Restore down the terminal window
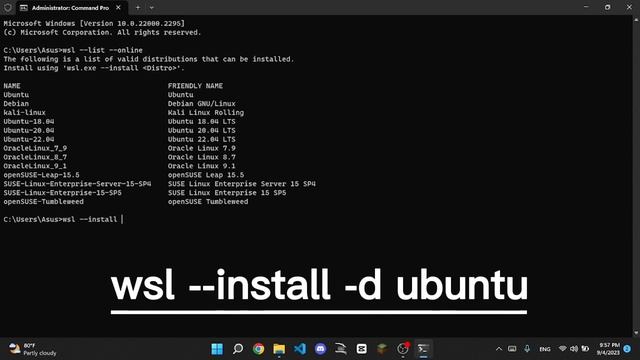Viewport: 640px width, 360px height. click(608, 7)
